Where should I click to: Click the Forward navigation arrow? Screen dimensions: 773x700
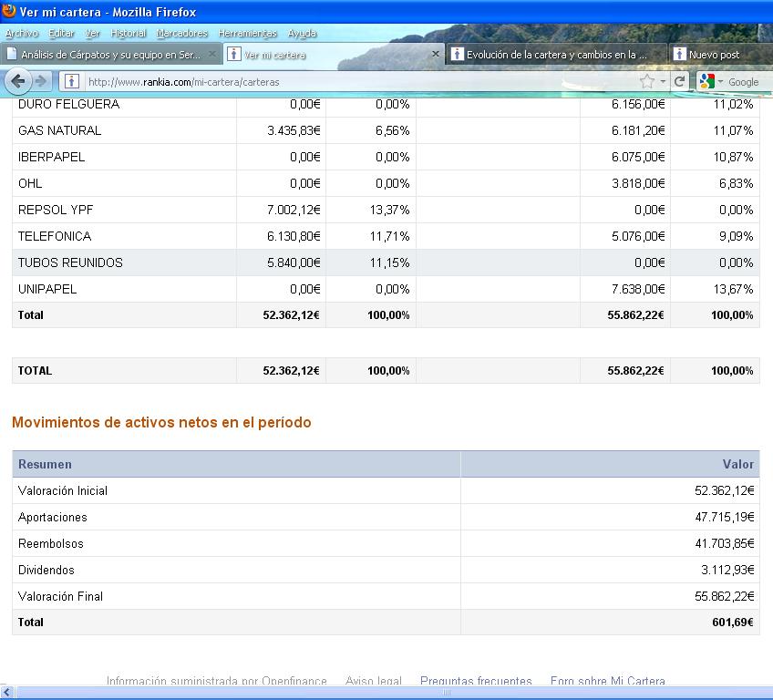41,81
